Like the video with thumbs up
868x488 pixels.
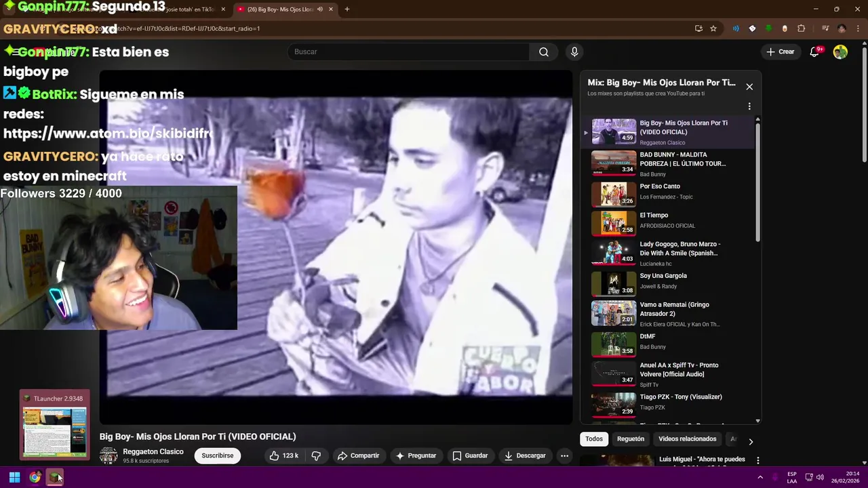283,455
